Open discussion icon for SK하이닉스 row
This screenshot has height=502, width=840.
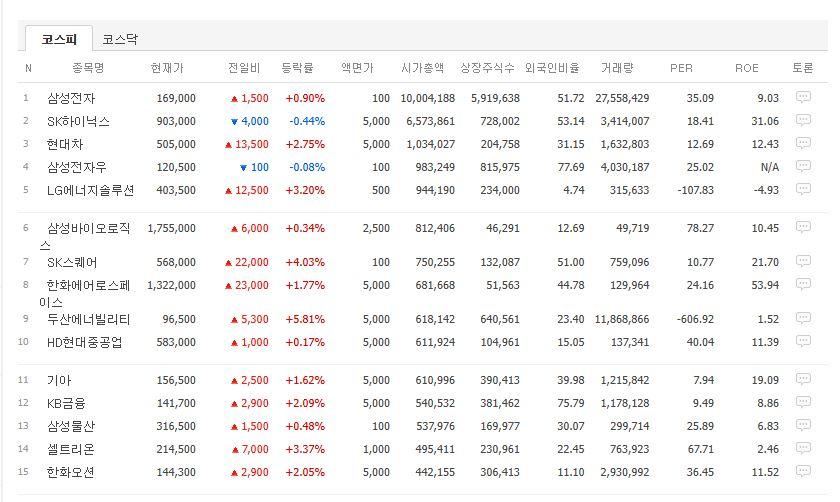click(x=803, y=121)
